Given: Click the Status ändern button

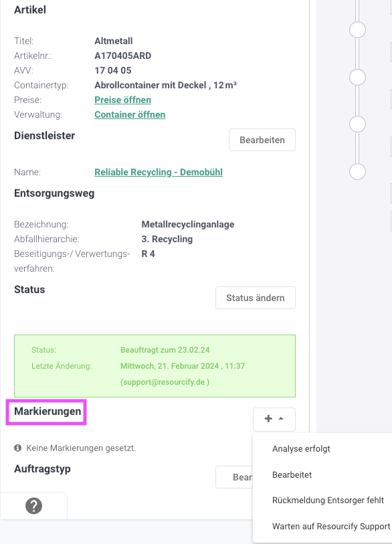Looking at the screenshot, I should (x=256, y=298).
